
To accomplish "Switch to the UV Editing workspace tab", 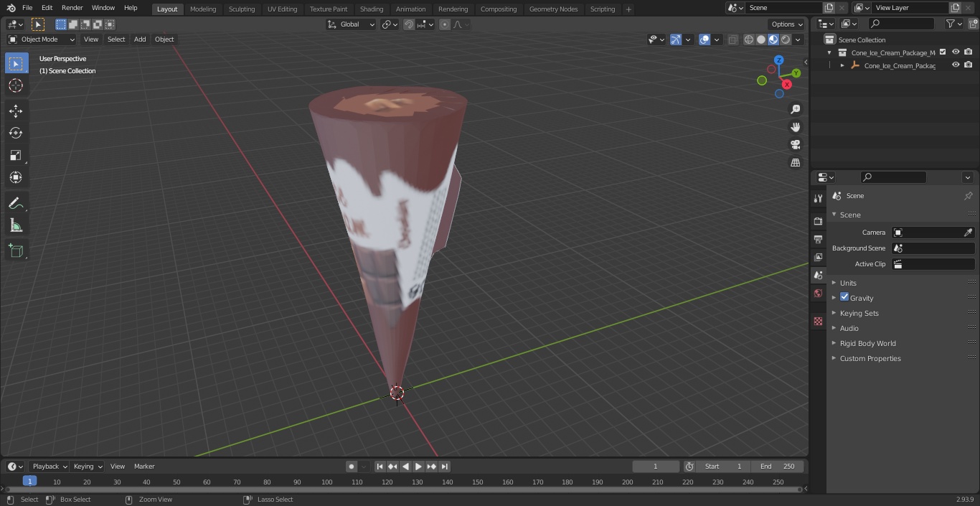I will click(x=282, y=9).
